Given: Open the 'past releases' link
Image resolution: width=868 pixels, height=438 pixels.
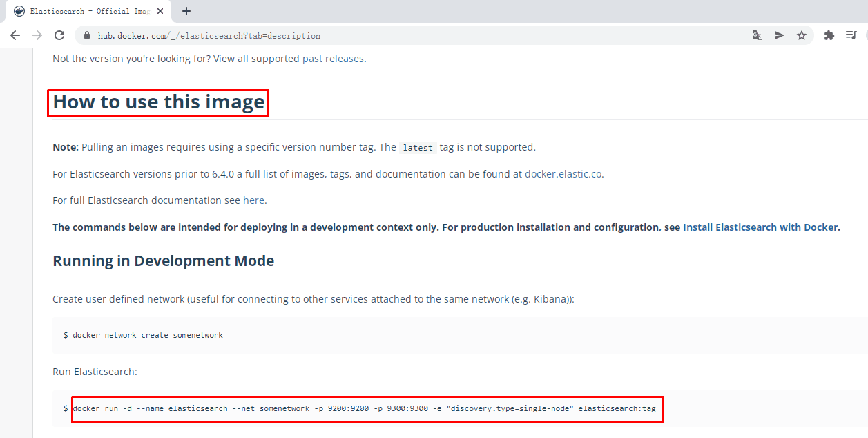Looking at the screenshot, I should pyautogui.click(x=333, y=59).
